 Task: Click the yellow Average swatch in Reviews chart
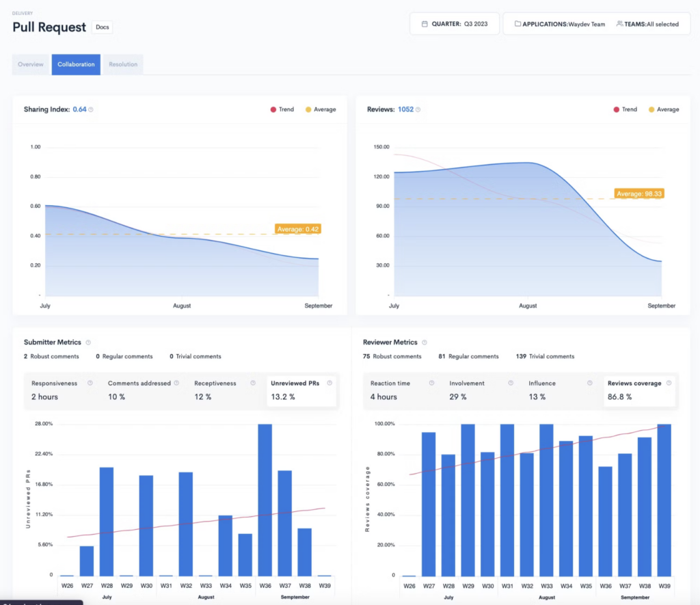650,109
